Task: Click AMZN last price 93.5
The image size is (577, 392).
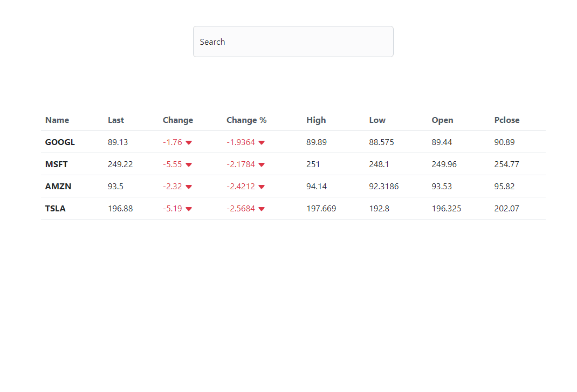Action: tap(115, 186)
